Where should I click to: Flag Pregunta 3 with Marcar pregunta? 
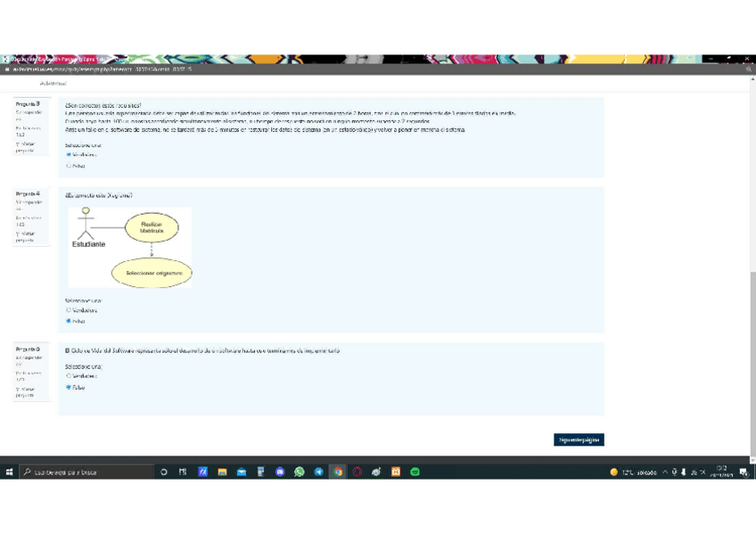point(26,147)
